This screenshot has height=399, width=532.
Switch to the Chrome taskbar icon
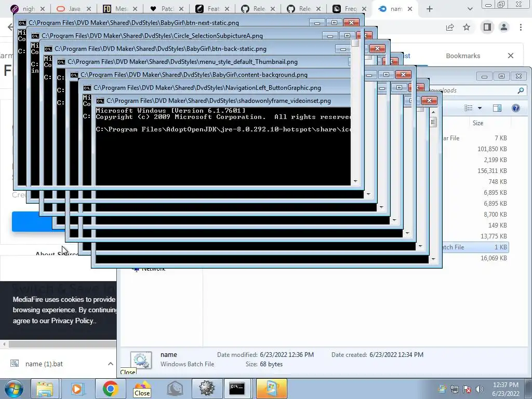click(110, 389)
